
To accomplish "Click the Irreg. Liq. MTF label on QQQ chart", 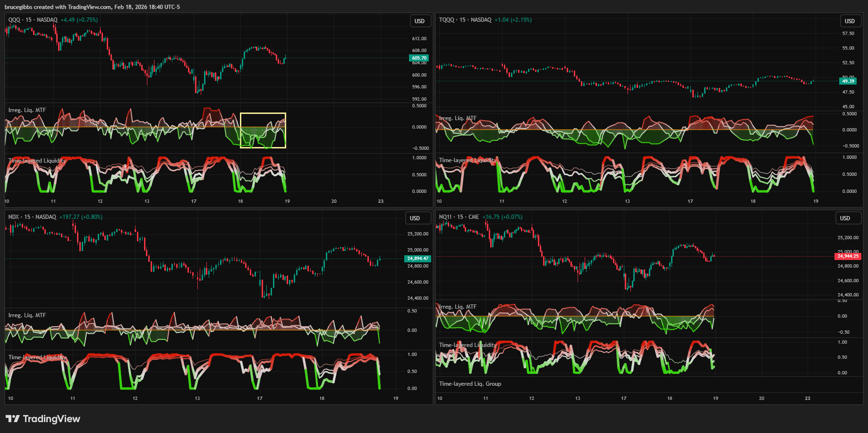I will click(27, 110).
